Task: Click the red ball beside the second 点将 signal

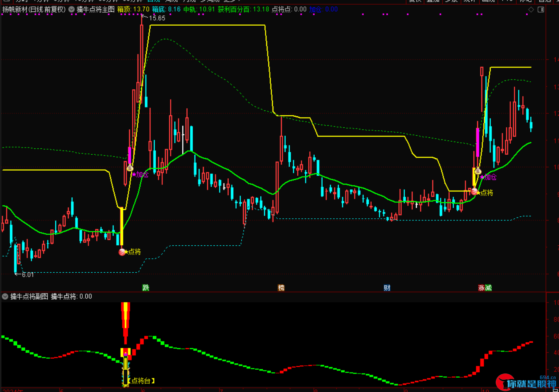Action: coord(474,192)
